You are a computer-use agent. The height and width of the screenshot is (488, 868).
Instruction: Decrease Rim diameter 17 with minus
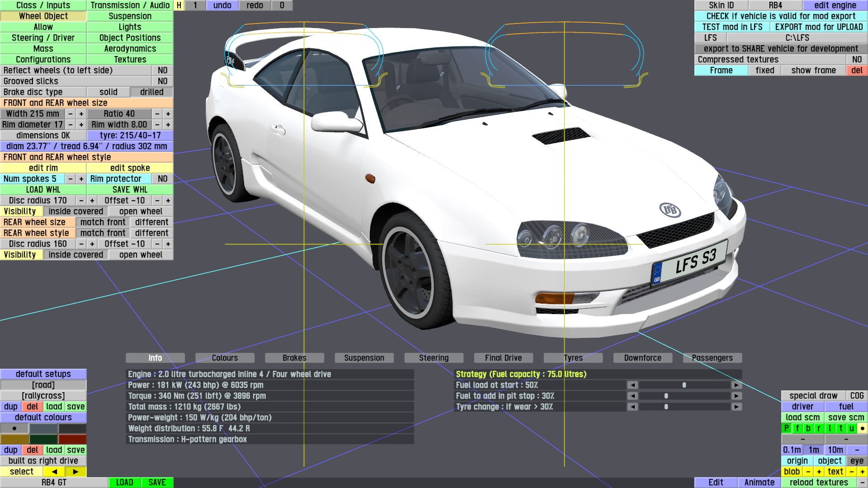click(x=71, y=125)
